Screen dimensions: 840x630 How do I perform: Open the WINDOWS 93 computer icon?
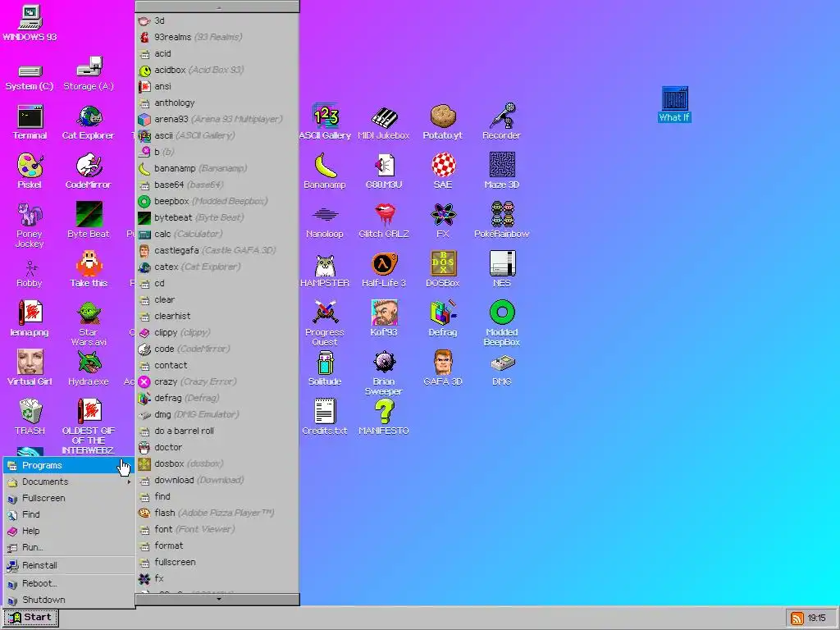30,22
